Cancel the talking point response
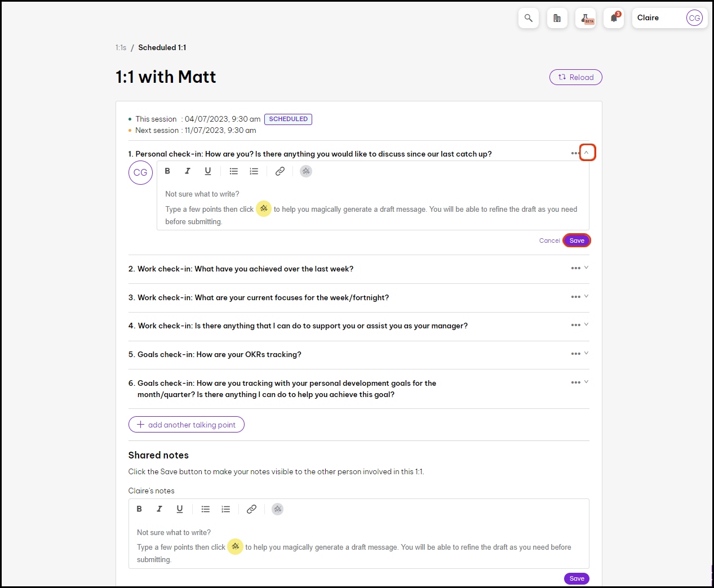The height and width of the screenshot is (588, 714). [x=549, y=240]
